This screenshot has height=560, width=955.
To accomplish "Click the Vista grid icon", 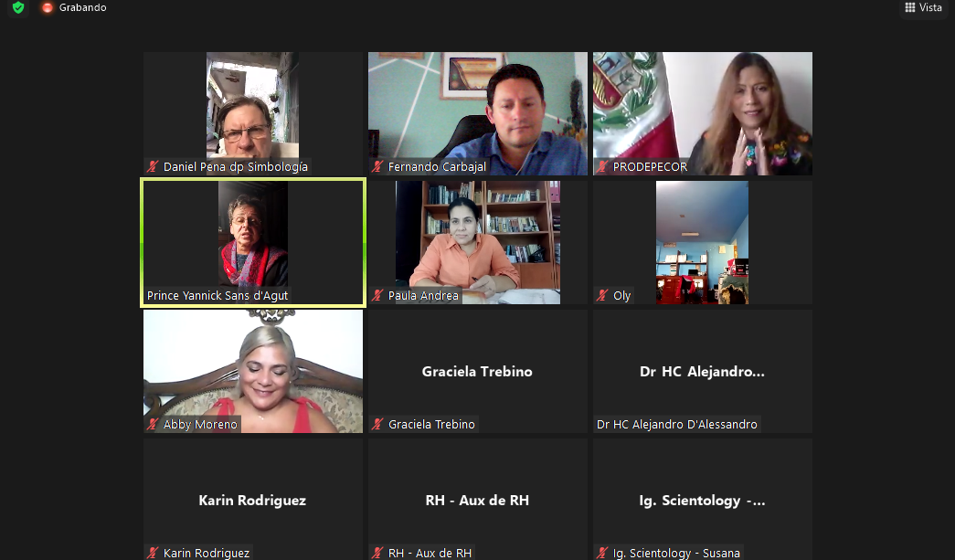I will coord(910,7).
